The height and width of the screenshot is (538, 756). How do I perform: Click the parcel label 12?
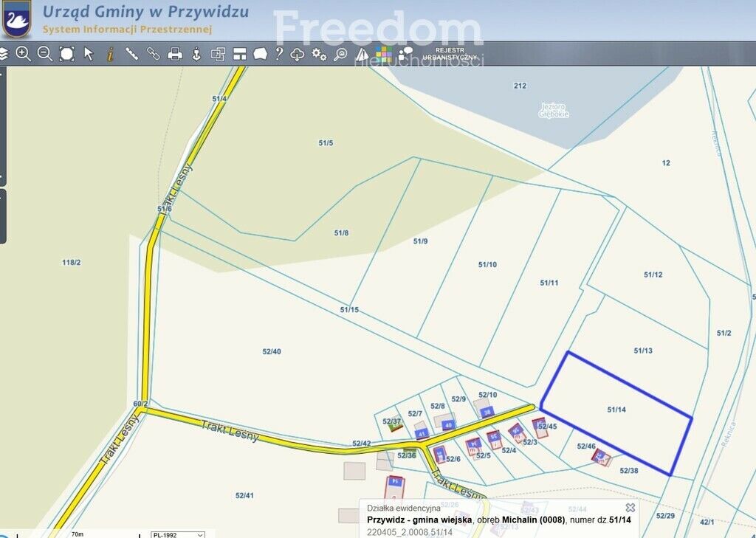pyautogui.click(x=667, y=163)
